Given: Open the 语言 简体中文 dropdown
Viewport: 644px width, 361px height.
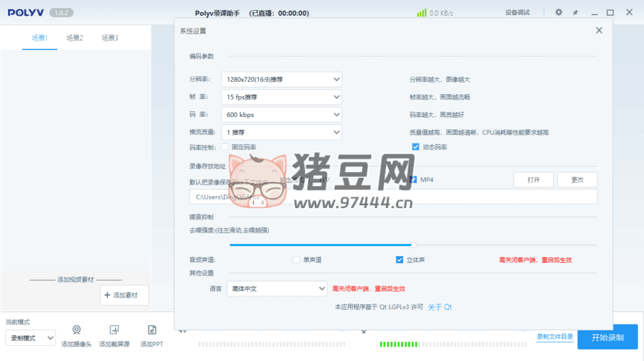Looking at the screenshot, I should pyautogui.click(x=277, y=289).
